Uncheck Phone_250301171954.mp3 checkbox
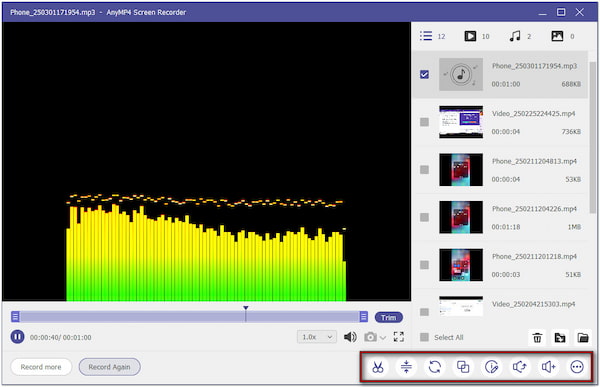Viewport: 600px width, 387px height. (424, 74)
